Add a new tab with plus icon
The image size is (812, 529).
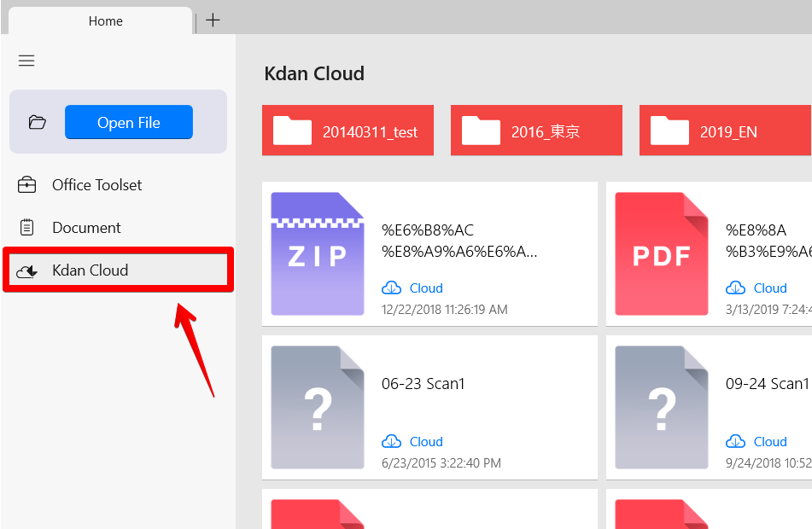pyautogui.click(x=213, y=20)
